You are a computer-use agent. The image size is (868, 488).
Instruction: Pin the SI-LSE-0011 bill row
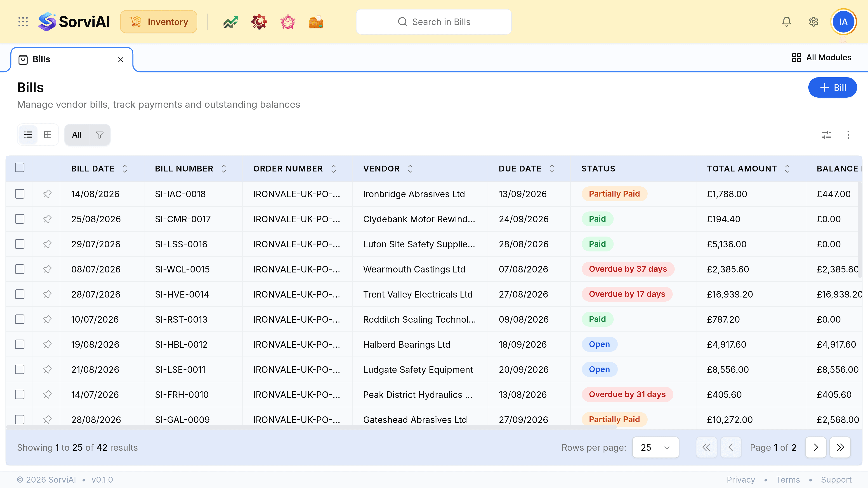coord(47,369)
